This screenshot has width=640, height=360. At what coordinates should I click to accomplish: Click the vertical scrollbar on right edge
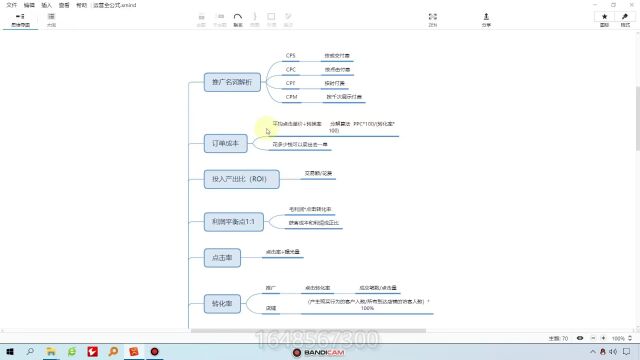tap(638, 118)
